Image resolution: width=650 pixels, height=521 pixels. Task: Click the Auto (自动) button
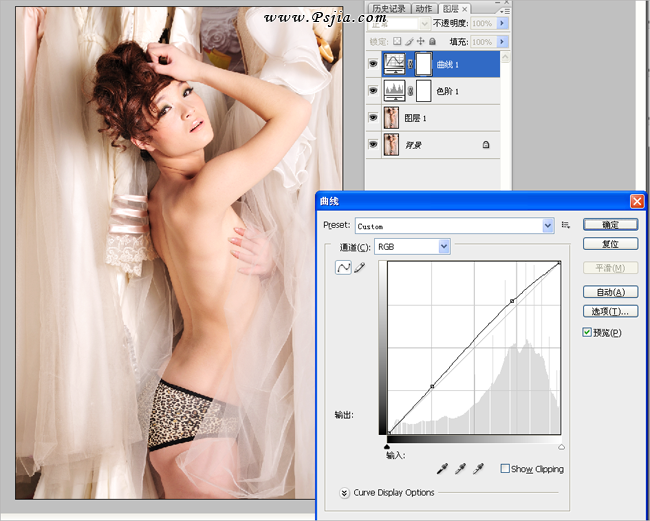click(610, 292)
